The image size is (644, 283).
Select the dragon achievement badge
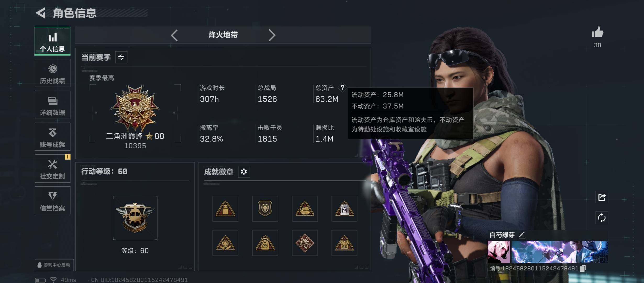305,243
